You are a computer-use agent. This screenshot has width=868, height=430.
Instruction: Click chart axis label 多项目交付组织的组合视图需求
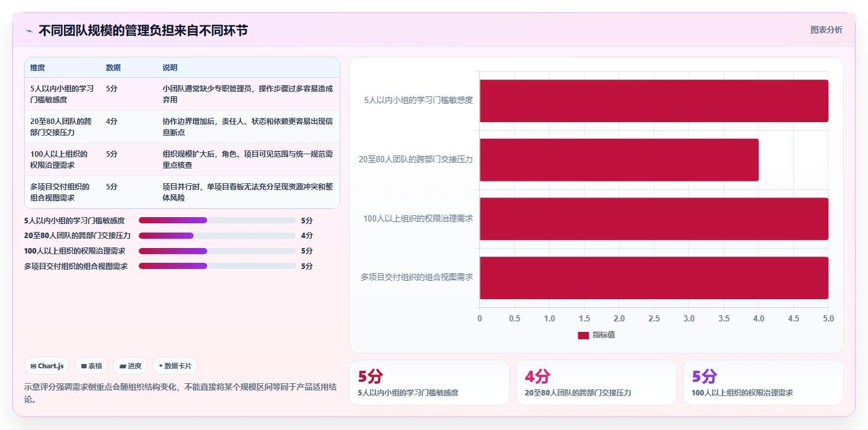(417, 278)
